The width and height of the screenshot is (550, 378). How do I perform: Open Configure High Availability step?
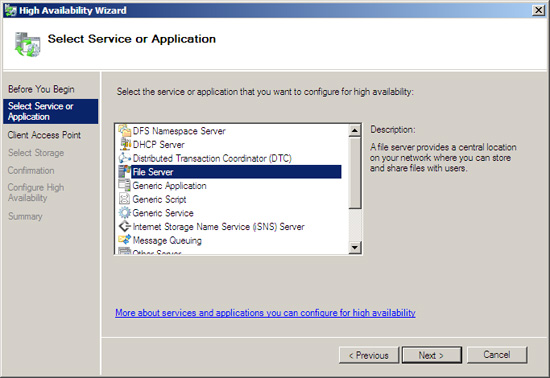click(36, 193)
